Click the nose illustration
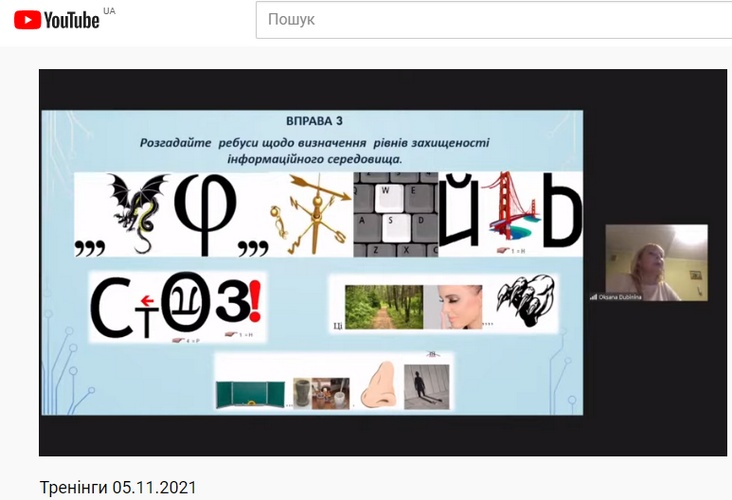The height and width of the screenshot is (500, 732). point(378,384)
